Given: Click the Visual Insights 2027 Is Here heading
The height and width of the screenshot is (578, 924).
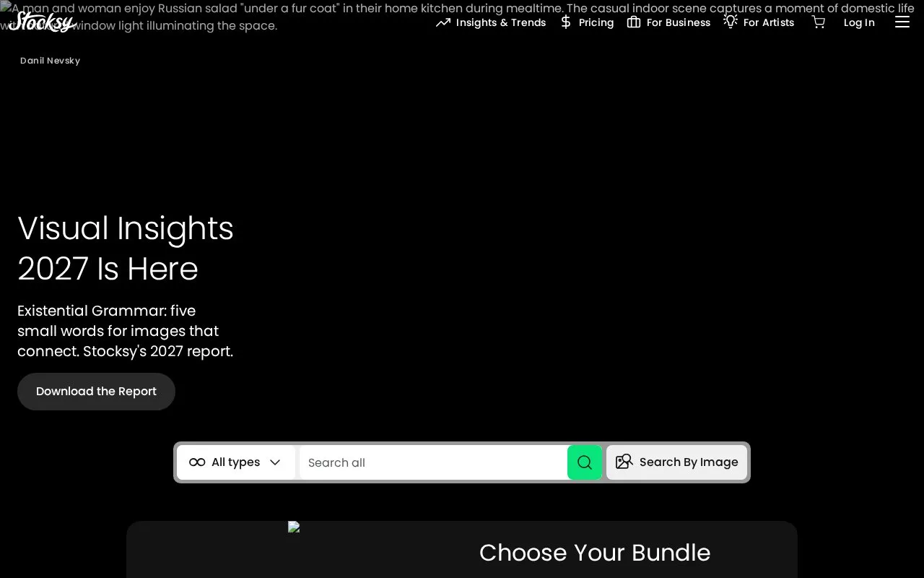Looking at the screenshot, I should [126, 249].
